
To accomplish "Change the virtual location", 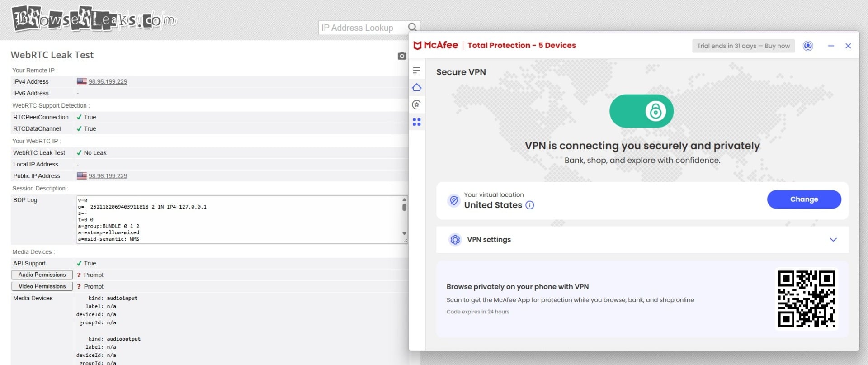I will point(804,199).
